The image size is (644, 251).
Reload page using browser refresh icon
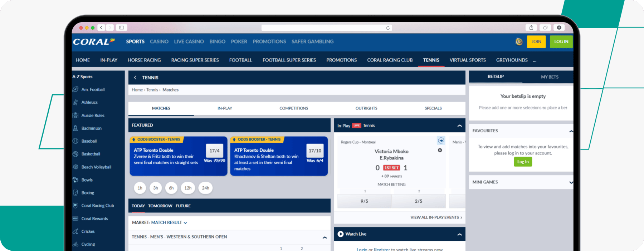coord(387,28)
